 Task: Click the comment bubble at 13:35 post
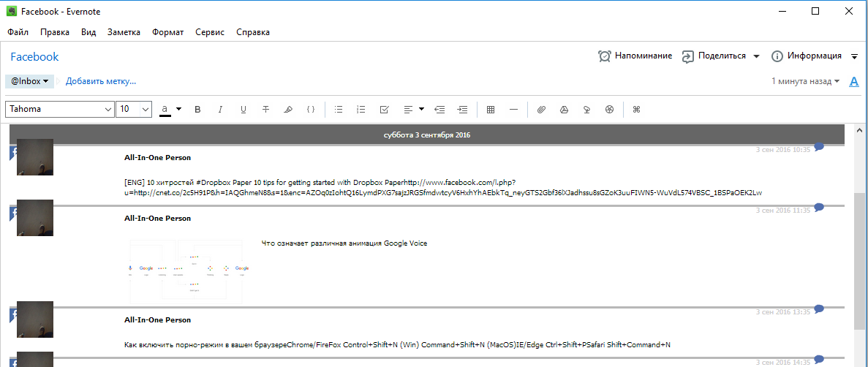819,309
